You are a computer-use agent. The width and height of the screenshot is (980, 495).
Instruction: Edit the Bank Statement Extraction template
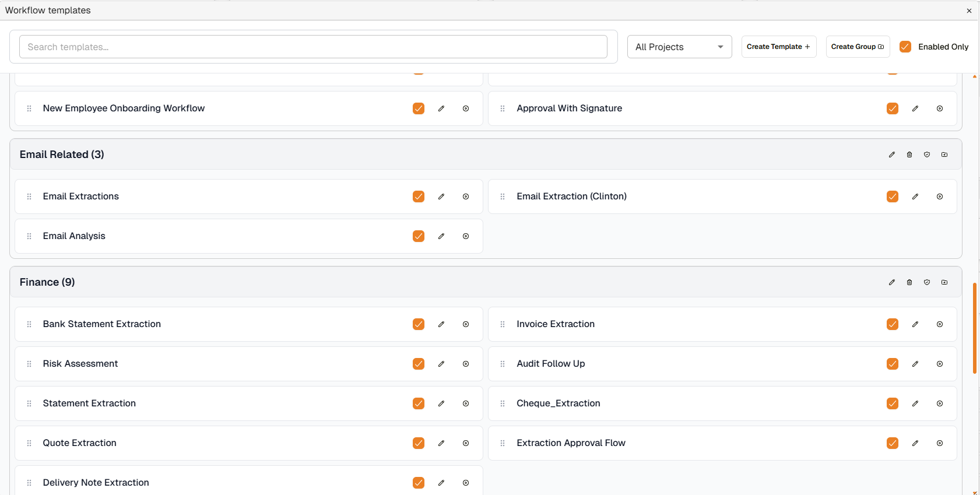441,324
